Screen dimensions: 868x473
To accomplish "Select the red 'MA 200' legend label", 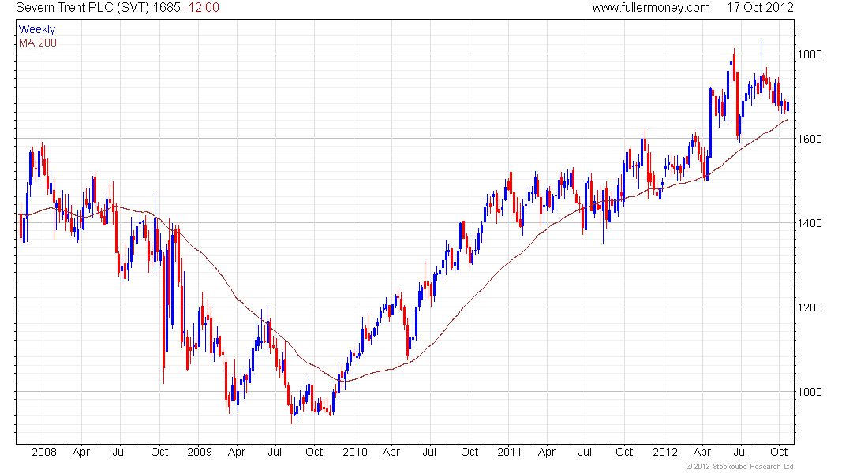I will click(x=38, y=43).
